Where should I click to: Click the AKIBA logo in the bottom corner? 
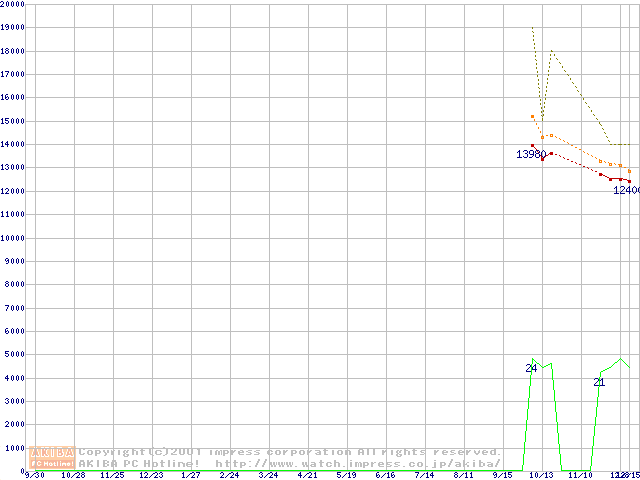tap(53, 452)
